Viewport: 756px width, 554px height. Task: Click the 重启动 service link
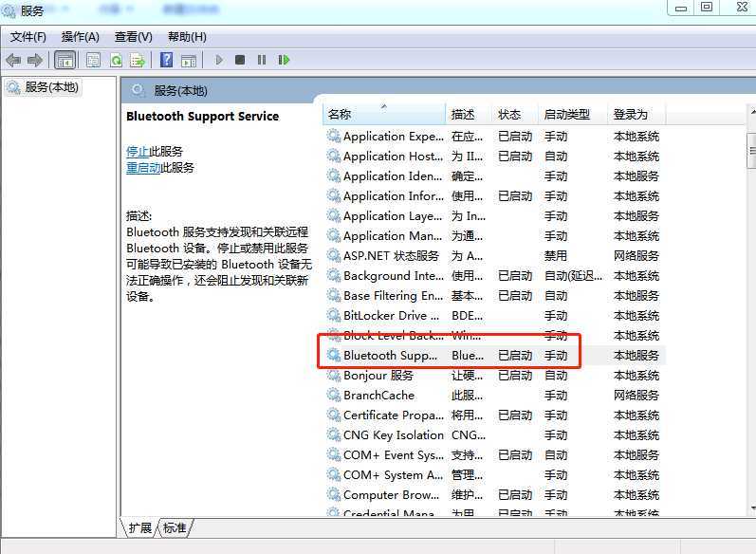pyautogui.click(x=143, y=168)
